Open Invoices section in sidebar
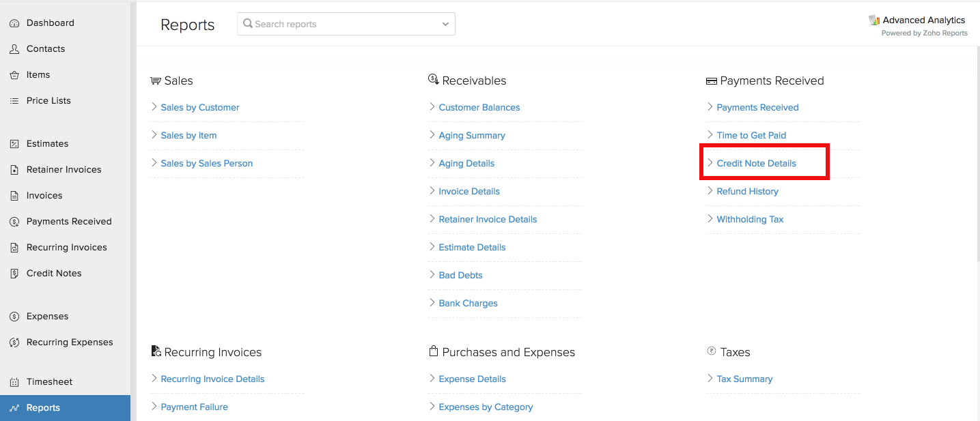The image size is (980, 421). tap(44, 196)
